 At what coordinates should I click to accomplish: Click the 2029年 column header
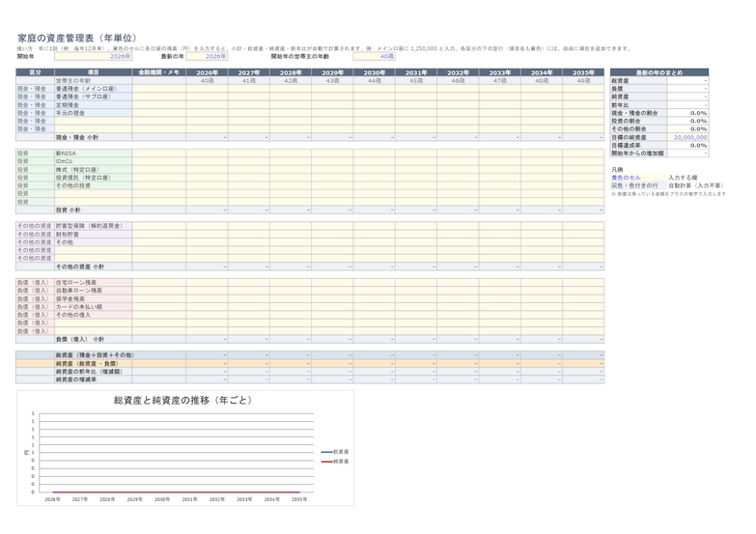tap(332, 72)
